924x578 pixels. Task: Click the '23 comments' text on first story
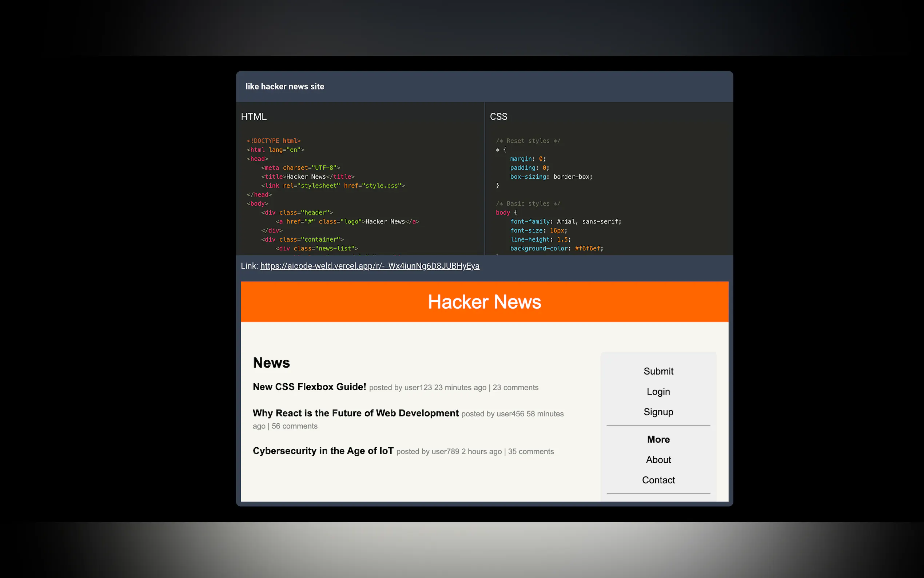(515, 388)
